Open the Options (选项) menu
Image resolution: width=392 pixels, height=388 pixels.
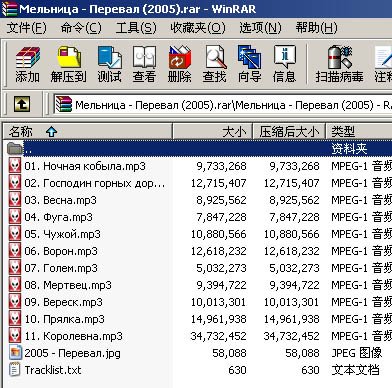pyautogui.click(x=260, y=28)
